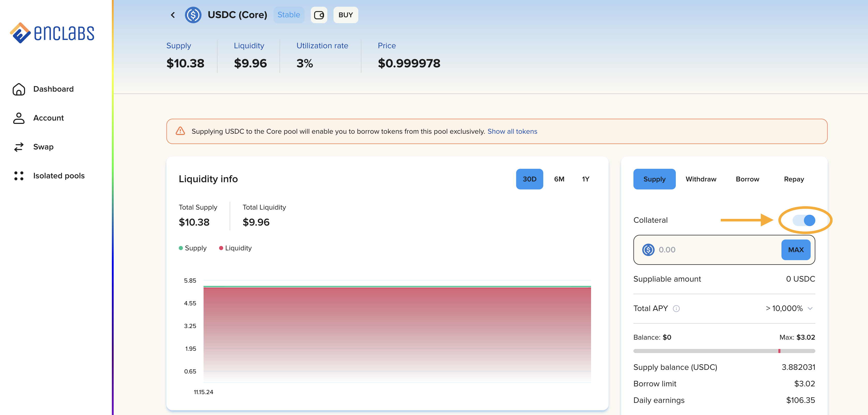The width and height of the screenshot is (868, 415).
Task: Select the 1Y chart time range
Action: click(x=585, y=179)
